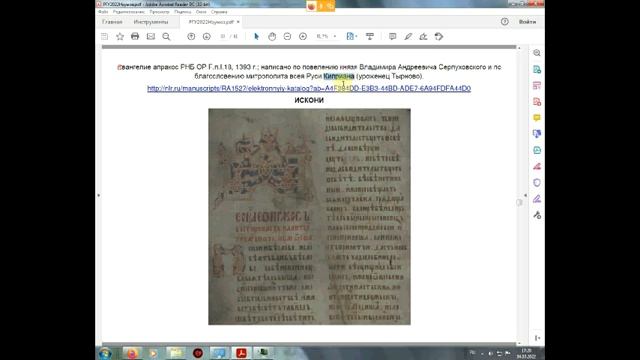Add a sticky note comment
This screenshot has height=360, width=640.
point(393,37)
